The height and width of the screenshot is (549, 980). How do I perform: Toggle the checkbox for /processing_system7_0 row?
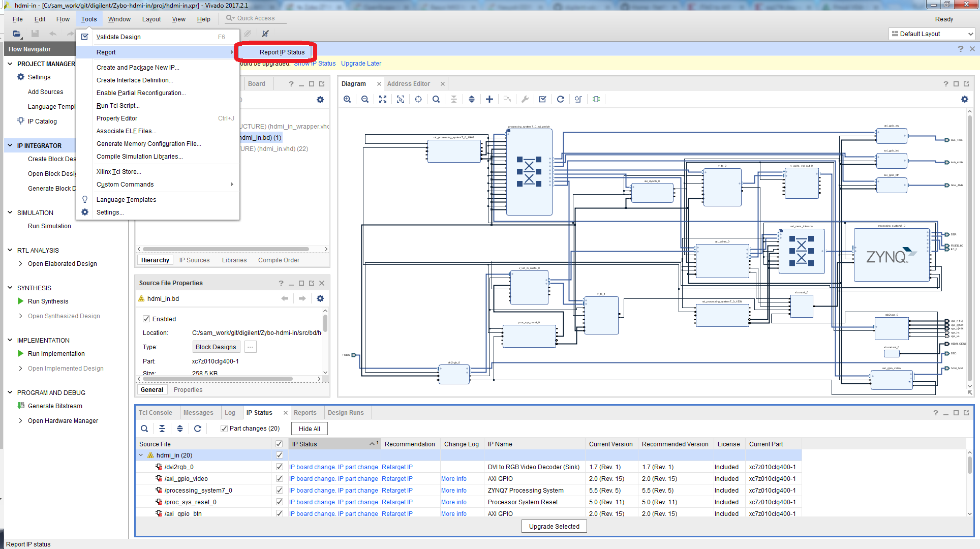tap(279, 490)
